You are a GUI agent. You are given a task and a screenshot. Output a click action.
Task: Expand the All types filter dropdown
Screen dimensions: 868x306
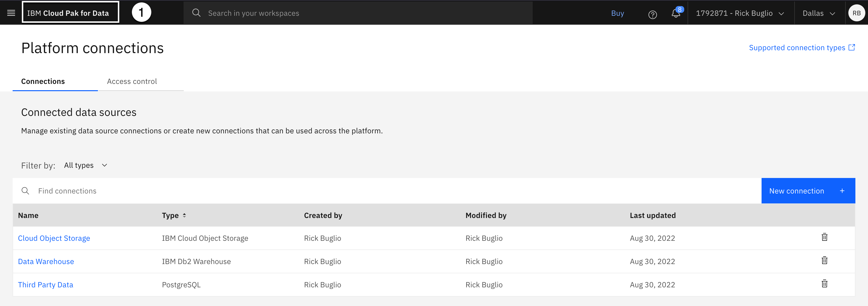coord(86,165)
